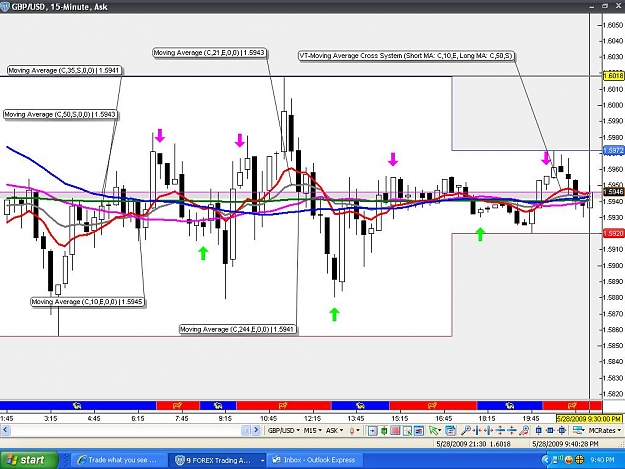Click the bear icon in the red band above 7:45

(177, 406)
